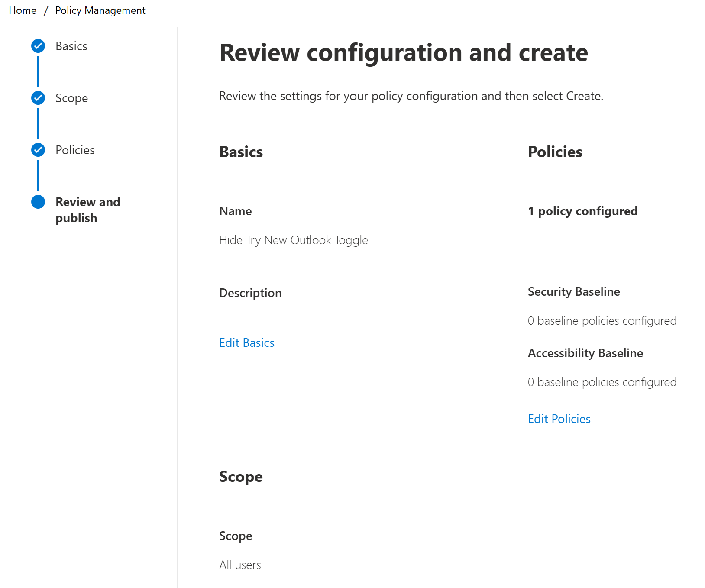Click the policy name Hide Try New Outlook Toggle
This screenshot has width=705, height=588.
coord(294,240)
